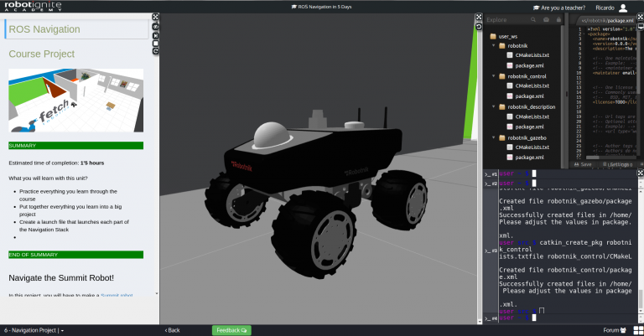Collapse the robotnik_description folder arrow
This screenshot has width=644, height=336.
pos(494,106)
